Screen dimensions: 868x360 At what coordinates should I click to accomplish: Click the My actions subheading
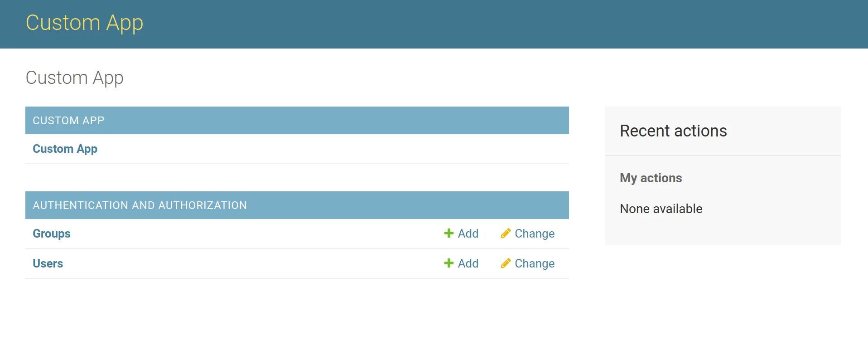651,178
